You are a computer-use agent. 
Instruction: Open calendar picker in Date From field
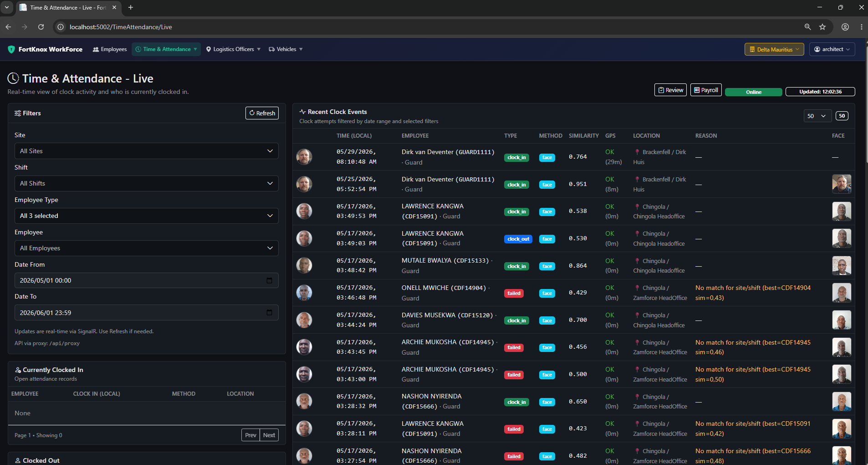269,280
